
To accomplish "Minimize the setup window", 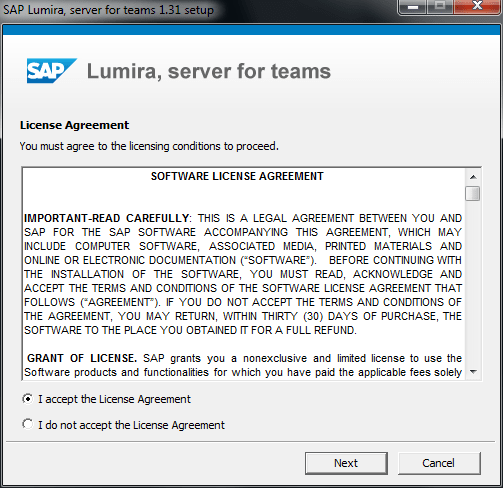I will pyautogui.click(x=413, y=7).
